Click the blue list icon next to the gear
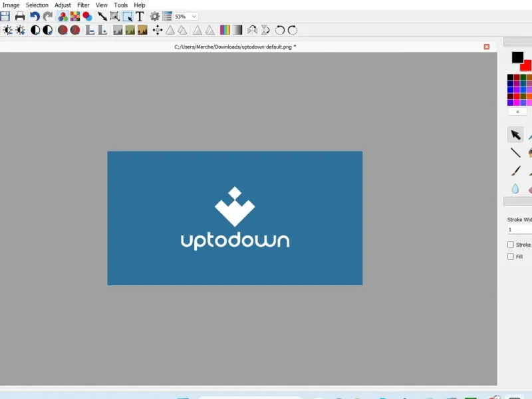 pyautogui.click(x=168, y=16)
